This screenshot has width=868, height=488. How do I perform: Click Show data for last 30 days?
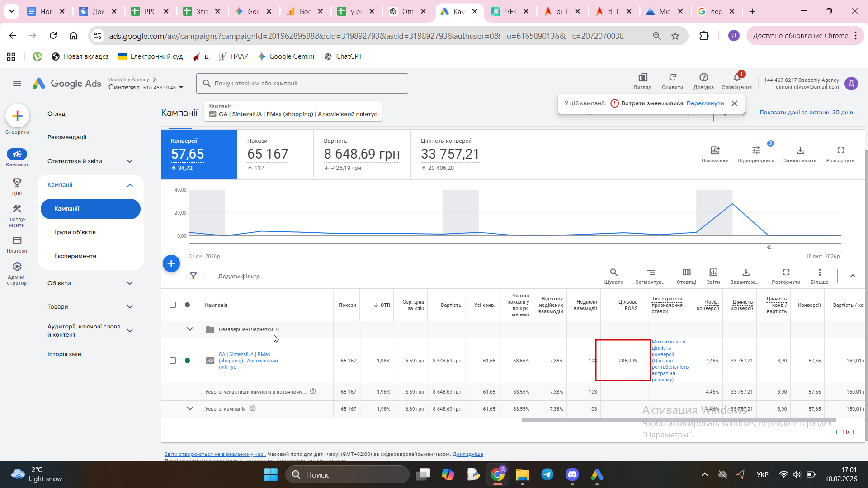pos(806,113)
